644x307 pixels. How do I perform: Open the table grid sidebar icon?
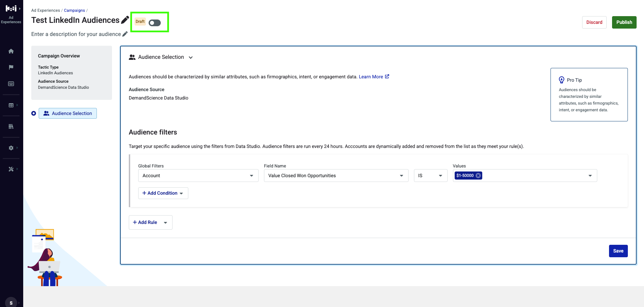tap(11, 105)
